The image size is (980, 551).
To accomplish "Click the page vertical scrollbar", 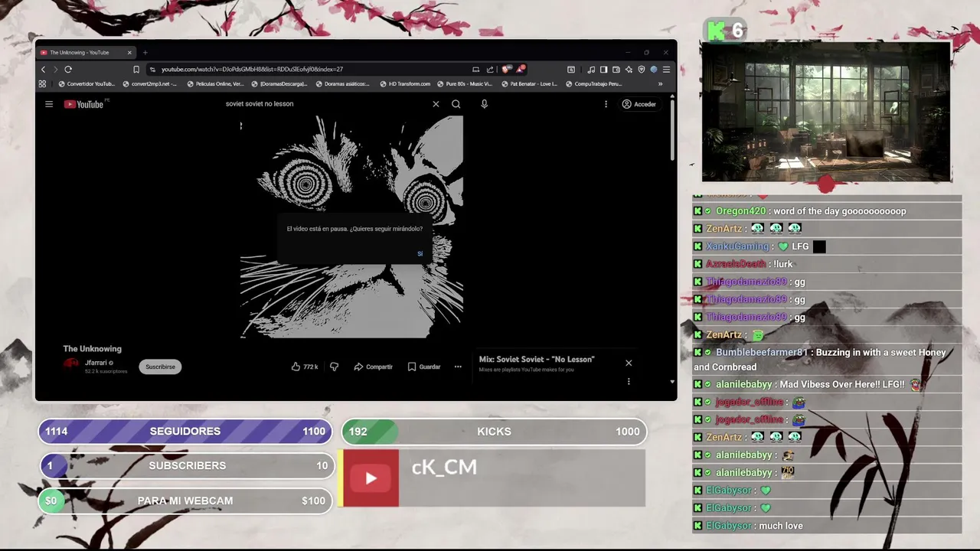I will [x=672, y=130].
